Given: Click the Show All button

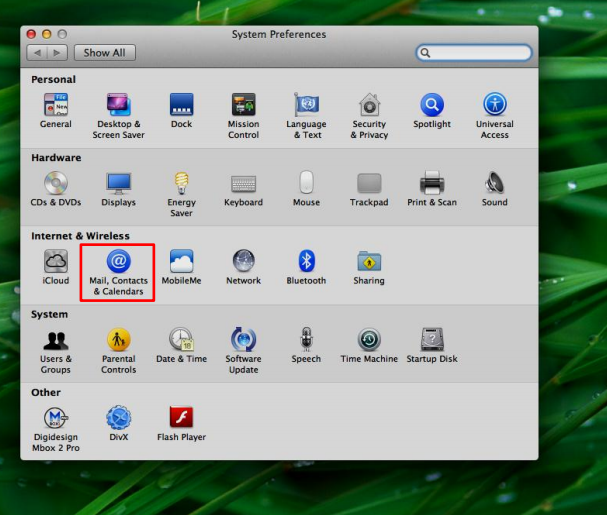Looking at the screenshot, I should pyautogui.click(x=105, y=53).
